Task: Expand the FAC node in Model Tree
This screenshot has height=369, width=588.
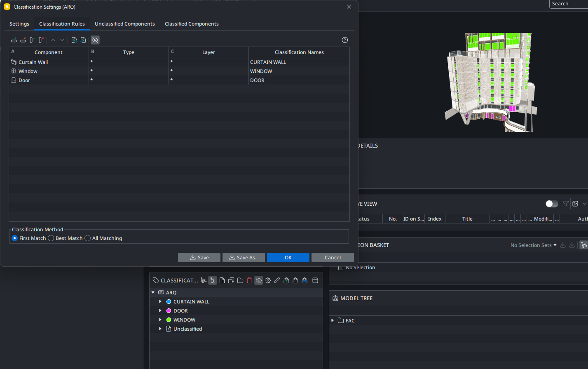Action: tap(333, 320)
